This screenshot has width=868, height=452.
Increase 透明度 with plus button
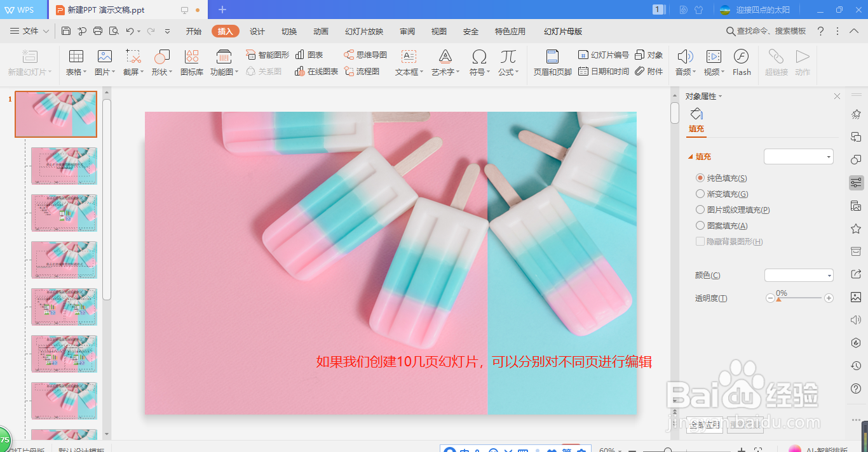(x=829, y=298)
